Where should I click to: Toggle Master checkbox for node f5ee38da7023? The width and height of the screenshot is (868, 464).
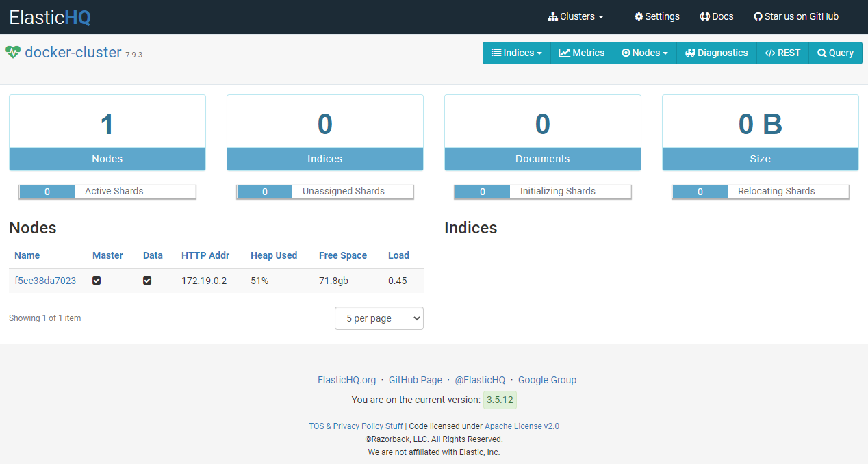[x=97, y=281]
